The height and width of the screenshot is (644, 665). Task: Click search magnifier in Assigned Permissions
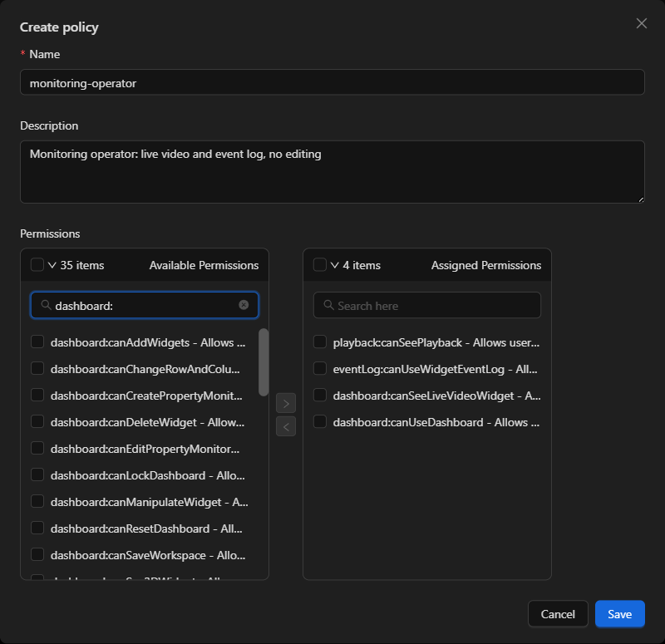(328, 305)
